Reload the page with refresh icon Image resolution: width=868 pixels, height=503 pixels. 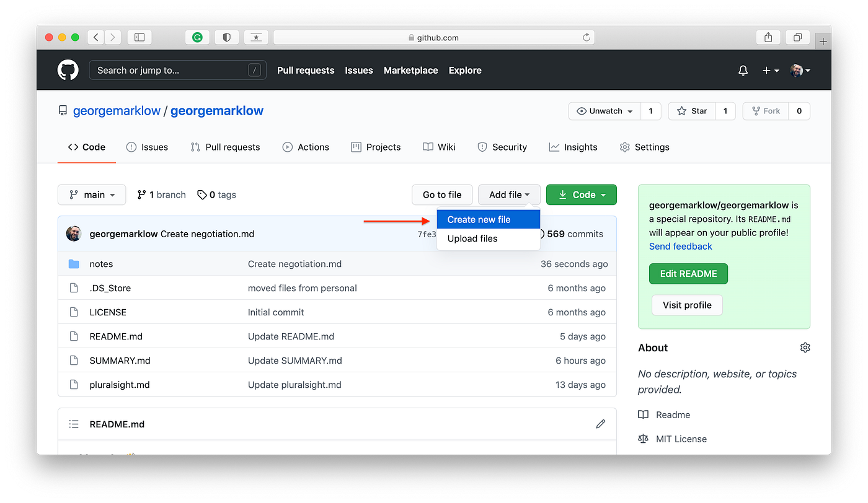pos(586,37)
